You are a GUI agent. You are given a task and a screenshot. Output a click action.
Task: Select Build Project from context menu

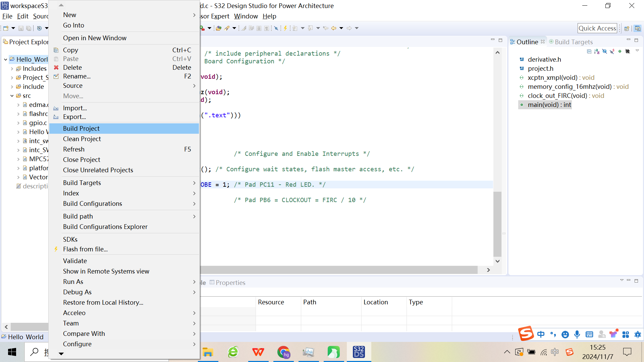pos(81,128)
